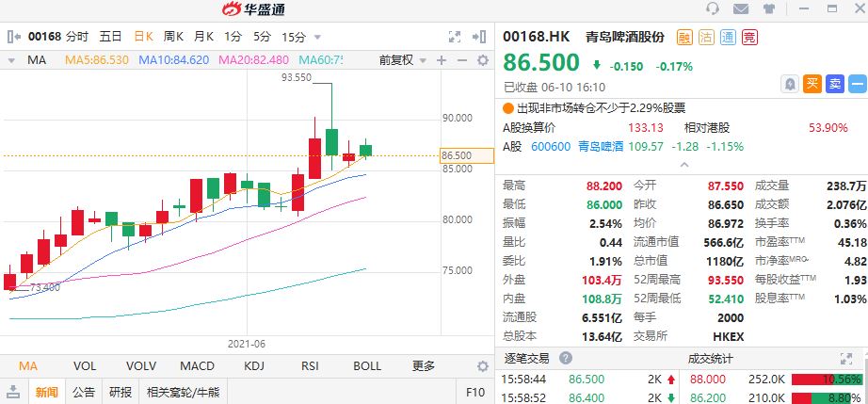This screenshot has width=868, height=404.
Task: Zoom out chart with minus icon
Action: [462, 60]
